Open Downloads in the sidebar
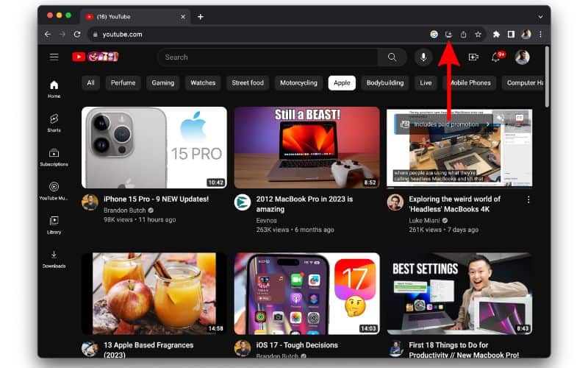 pos(54,258)
